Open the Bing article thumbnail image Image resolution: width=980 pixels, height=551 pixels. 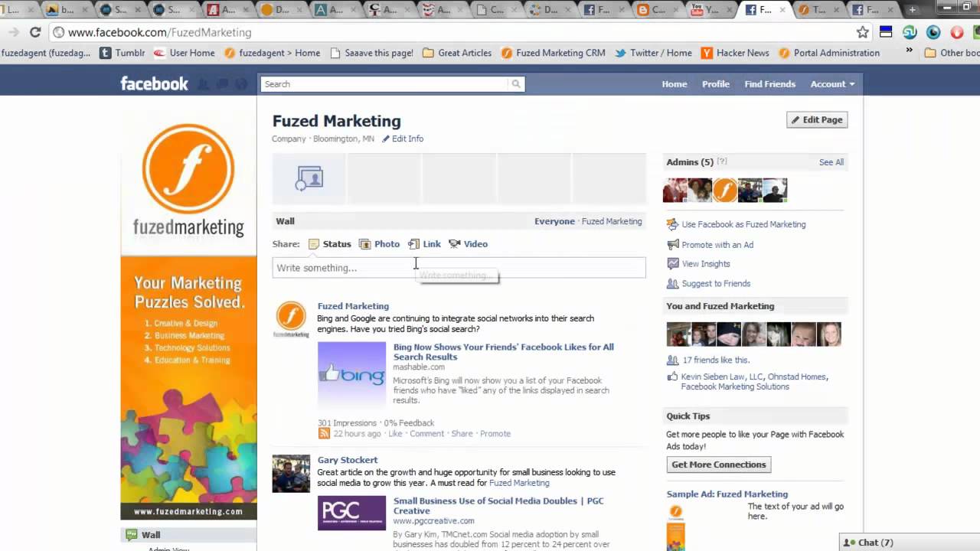351,375
